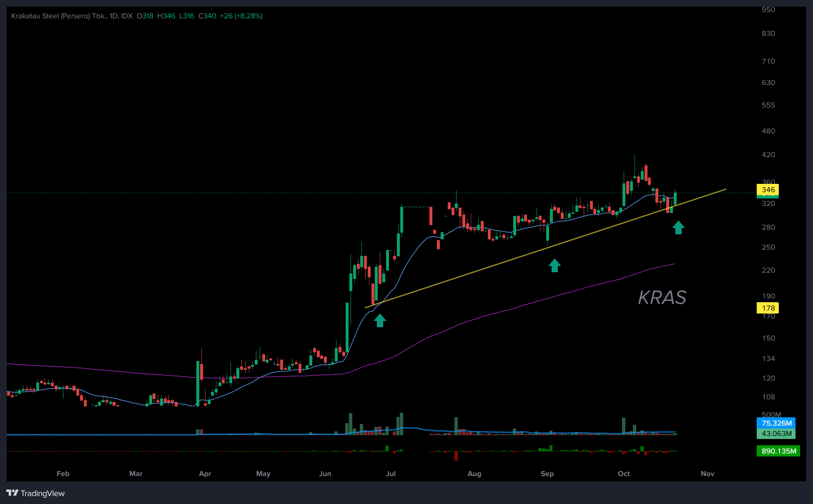Click the green 43.063M volume label
This screenshot has width=813, height=504.
coord(776,434)
